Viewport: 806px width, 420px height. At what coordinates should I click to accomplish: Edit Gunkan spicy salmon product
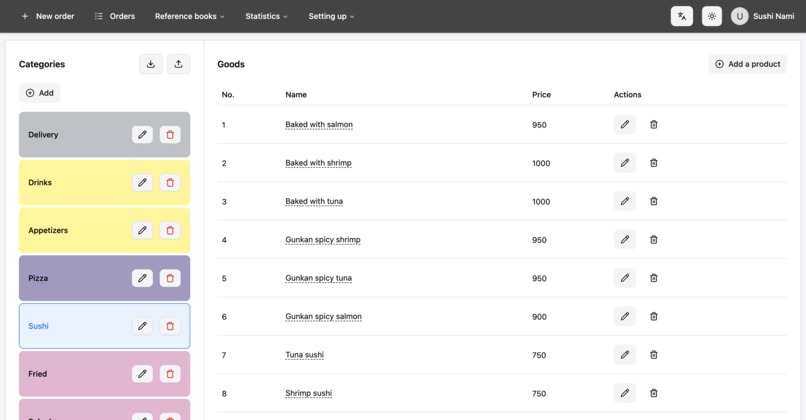click(625, 316)
